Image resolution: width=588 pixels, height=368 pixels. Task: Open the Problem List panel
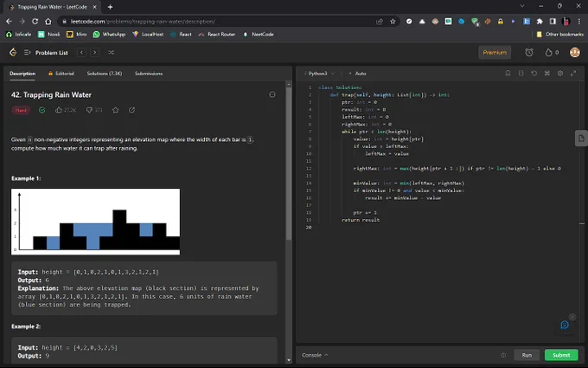tap(46, 53)
